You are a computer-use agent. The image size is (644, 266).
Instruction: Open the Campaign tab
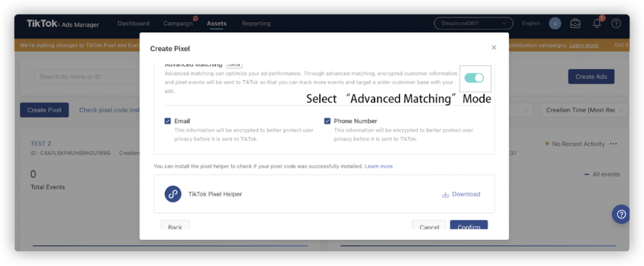point(178,23)
